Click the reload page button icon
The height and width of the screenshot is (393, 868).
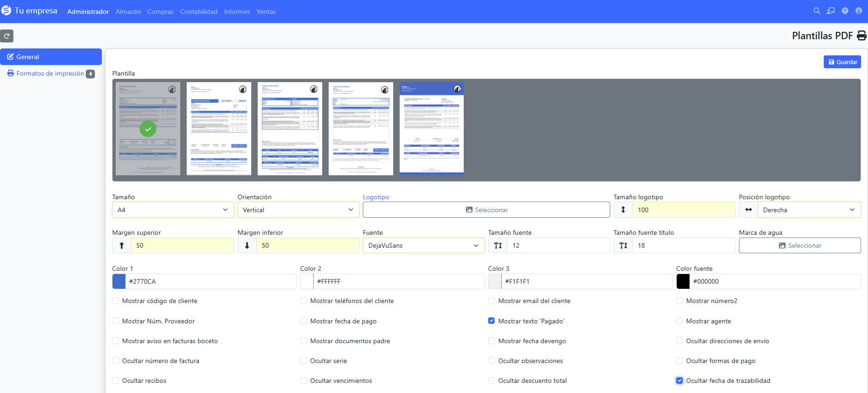pos(7,36)
